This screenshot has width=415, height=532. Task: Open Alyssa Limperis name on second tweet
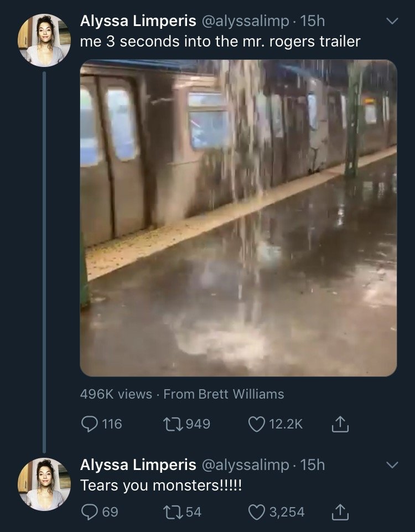click(138, 465)
